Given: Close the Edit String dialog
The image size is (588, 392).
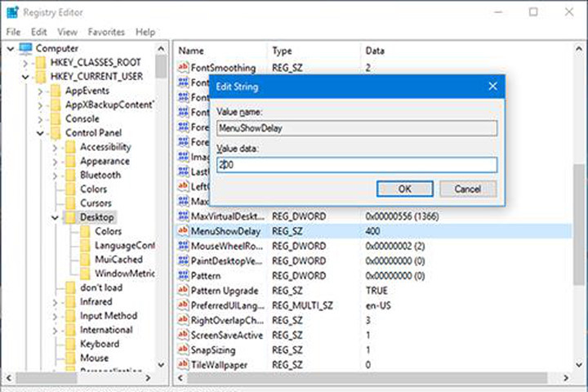Looking at the screenshot, I should pyautogui.click(x=492, y=87).
